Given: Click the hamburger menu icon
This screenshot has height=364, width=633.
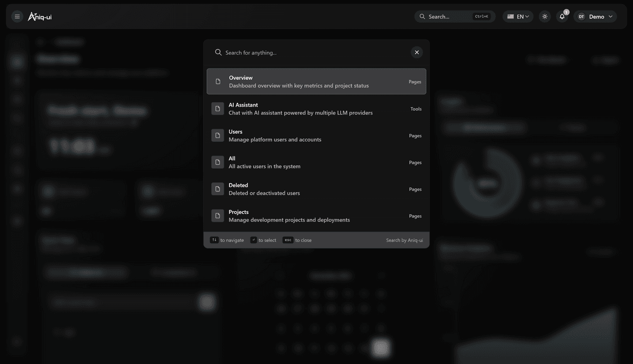Looking at the screenshot, I should 17,17.
